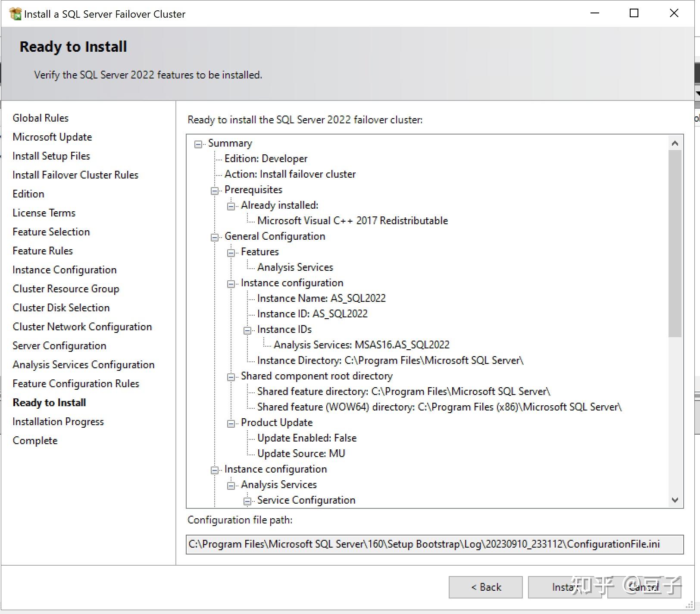Collapse the Product Update node
Image resolution: width=700 pixels, height=614 pixels.
(231, 423)
